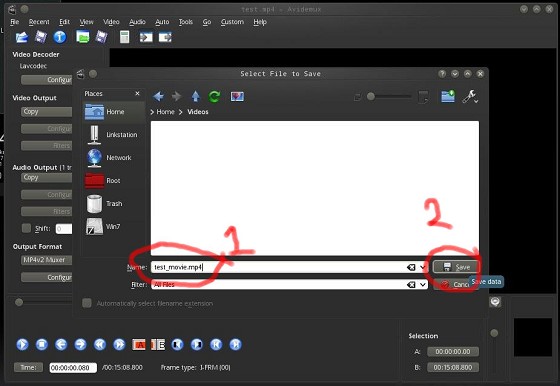Click the Time button
560x386 pixels.
pyautogui.click(x=28, y=367)
